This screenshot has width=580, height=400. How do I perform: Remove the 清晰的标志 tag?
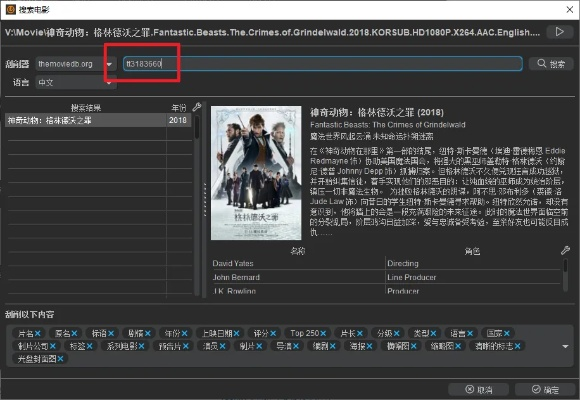point(517,346)
